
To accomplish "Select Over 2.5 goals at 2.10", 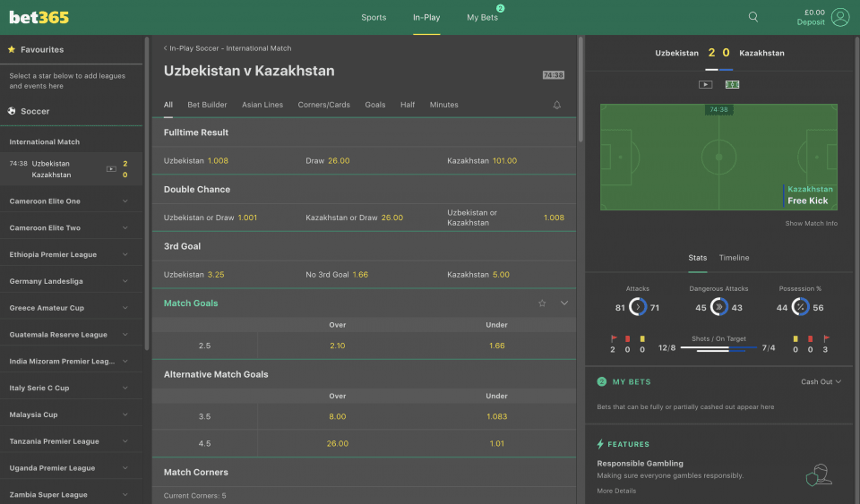I will tap(338, 346).
